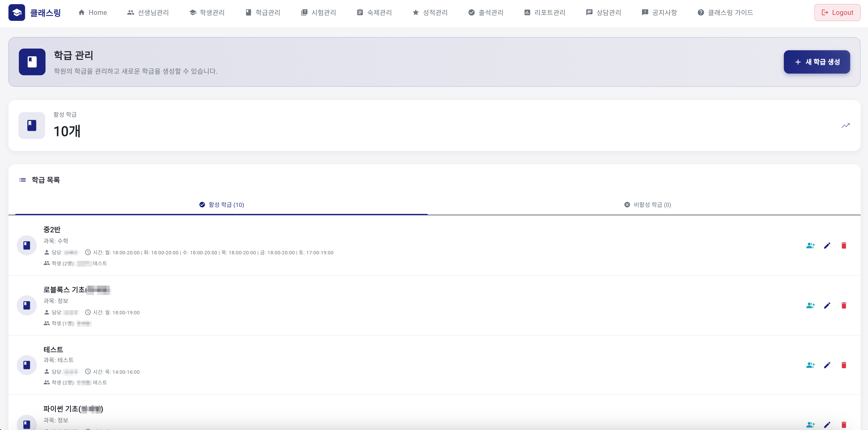Click the delete trash icon for 로블록스 기초

[x=844, y=305]
